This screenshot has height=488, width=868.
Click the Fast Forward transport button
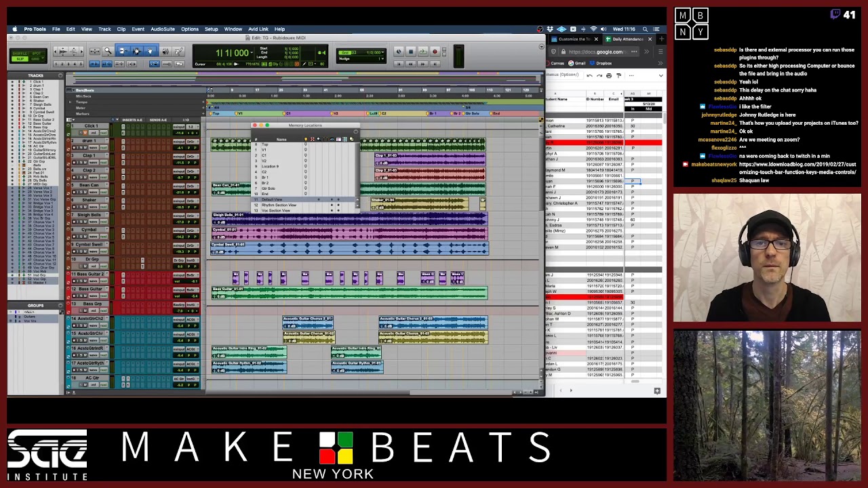tap(422, 64)
